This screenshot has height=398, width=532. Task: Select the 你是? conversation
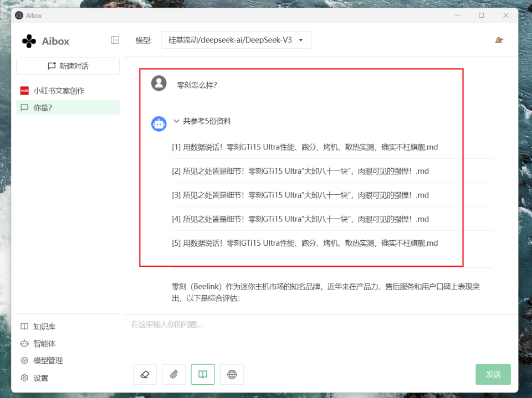[x=68, y=107]
